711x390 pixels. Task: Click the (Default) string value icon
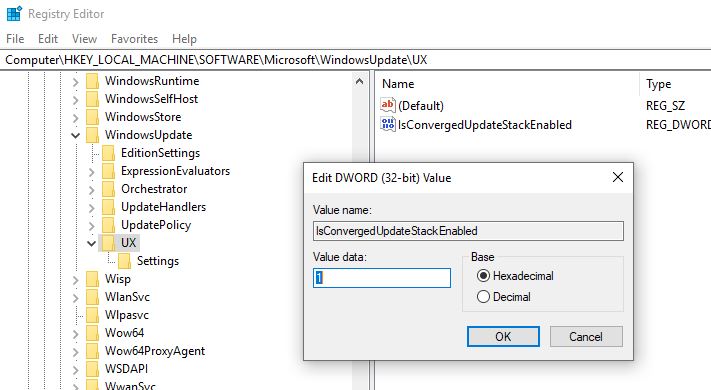click(388, 105)
